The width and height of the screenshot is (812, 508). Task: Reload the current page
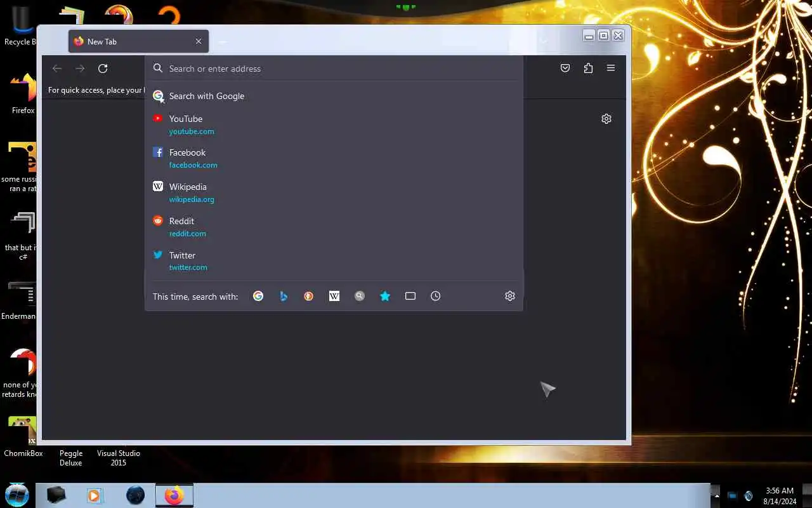103,68
